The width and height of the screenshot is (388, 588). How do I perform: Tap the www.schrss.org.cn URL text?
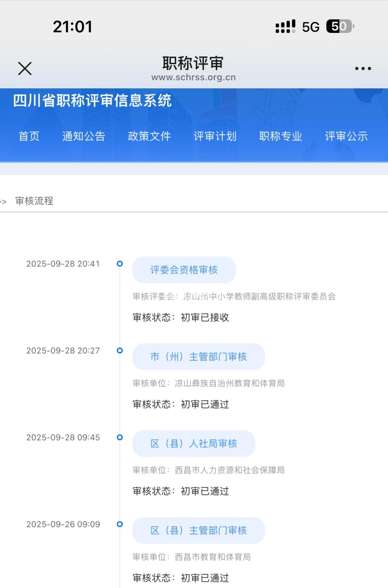click(194, 77)
